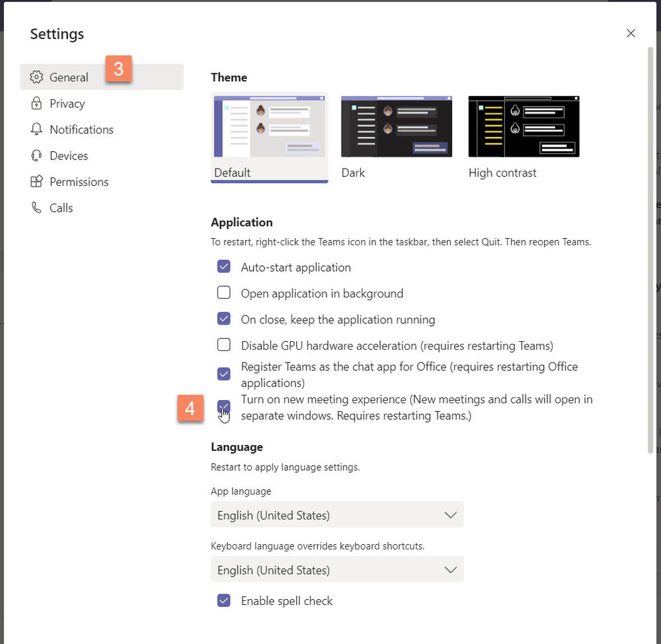
Task: Open Notifications via the bell icon
Action: pyautogui.click(x=36, y=130)
